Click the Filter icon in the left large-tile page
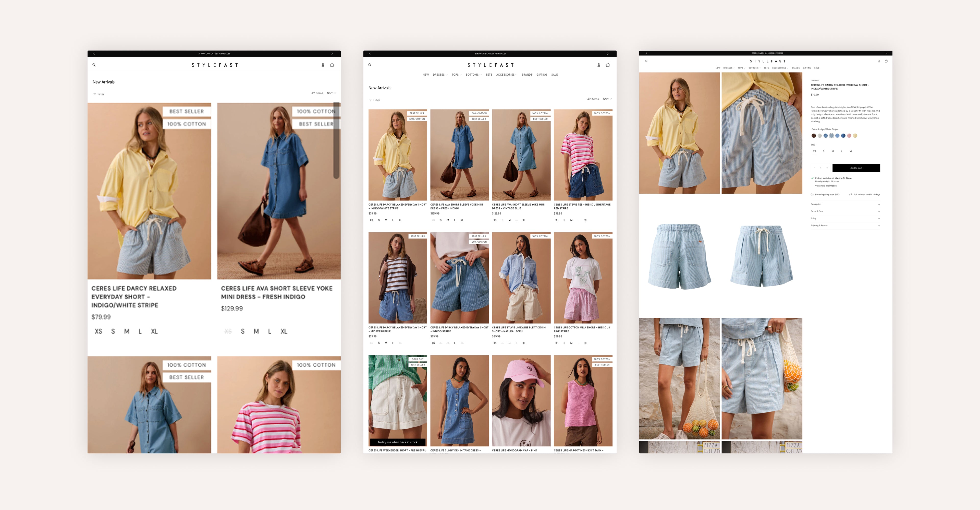This screenshot has height=510, width=980. point(95,94)
